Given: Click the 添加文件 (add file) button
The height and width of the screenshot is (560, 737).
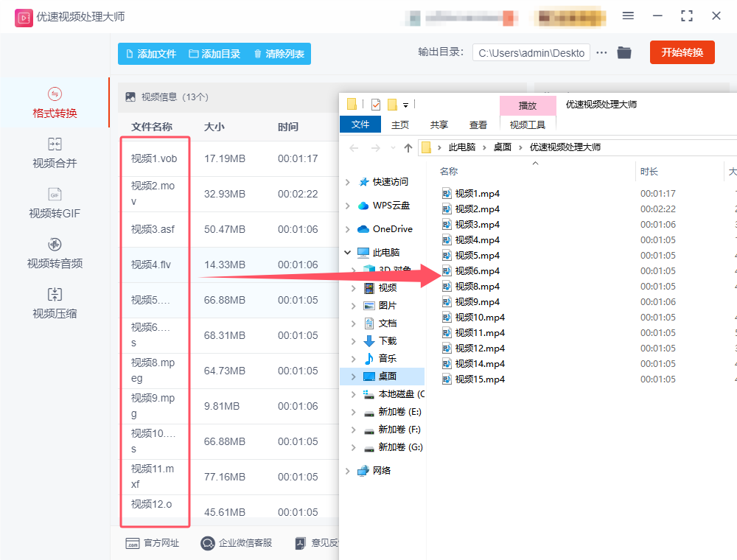Looking at the screenshot, I should 151,54.
